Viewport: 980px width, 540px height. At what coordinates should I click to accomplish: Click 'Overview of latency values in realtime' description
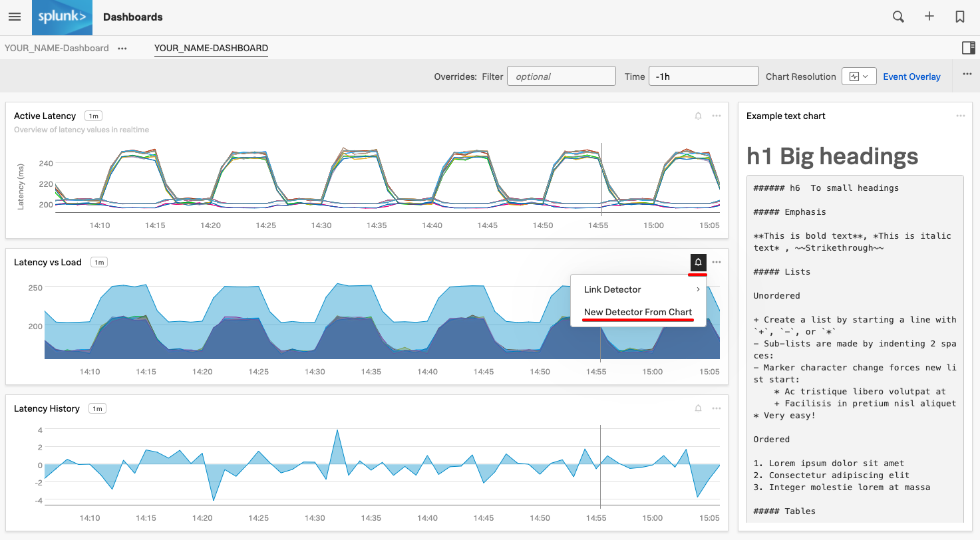coord(81,130)
